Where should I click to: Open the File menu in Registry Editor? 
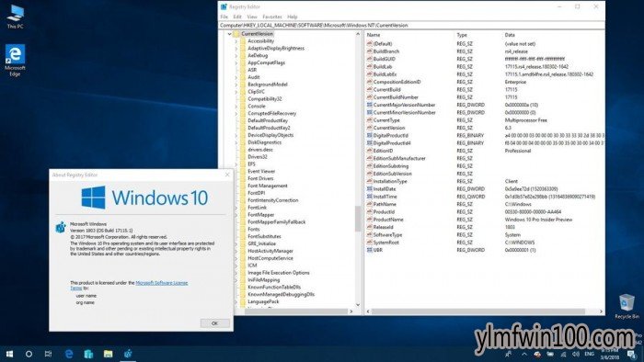coord(224,17)
